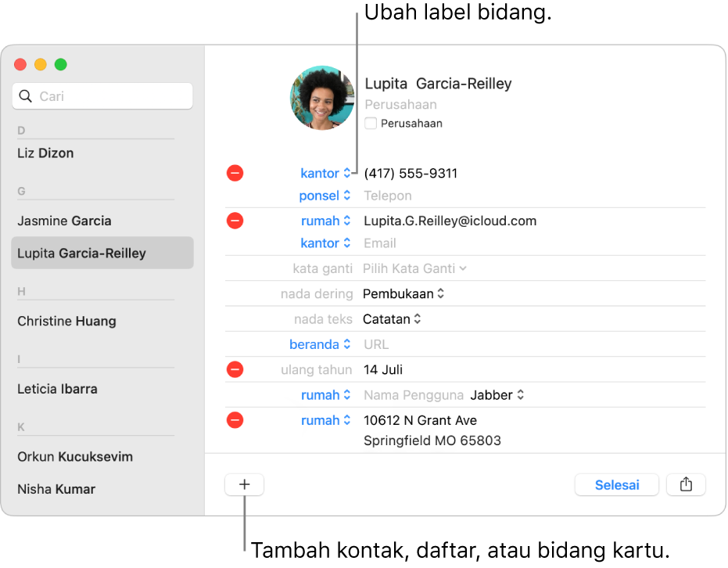The height and width of the screenshot is (568, 728).
Task: Open rumah label for Nama Pengguna field
Action: coord(325,395)
